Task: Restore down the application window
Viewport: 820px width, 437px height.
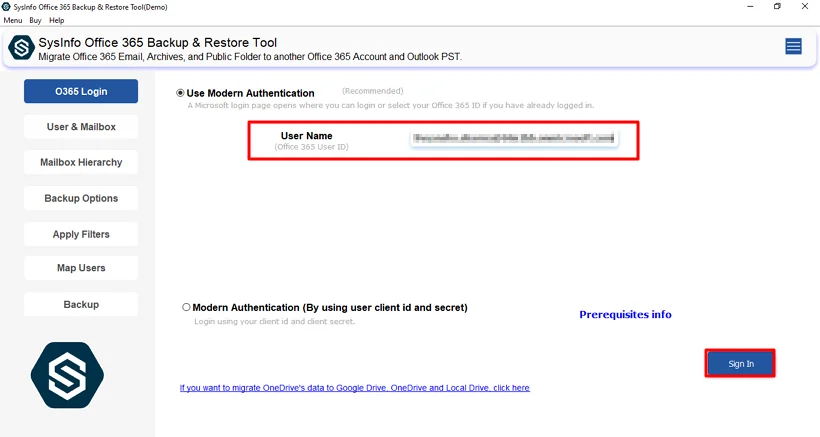Action: pos(777,7)
